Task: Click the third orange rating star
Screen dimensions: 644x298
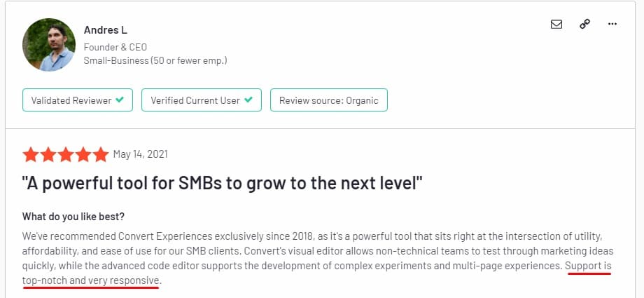Action: pyautogui.click(x=66, y=154)
